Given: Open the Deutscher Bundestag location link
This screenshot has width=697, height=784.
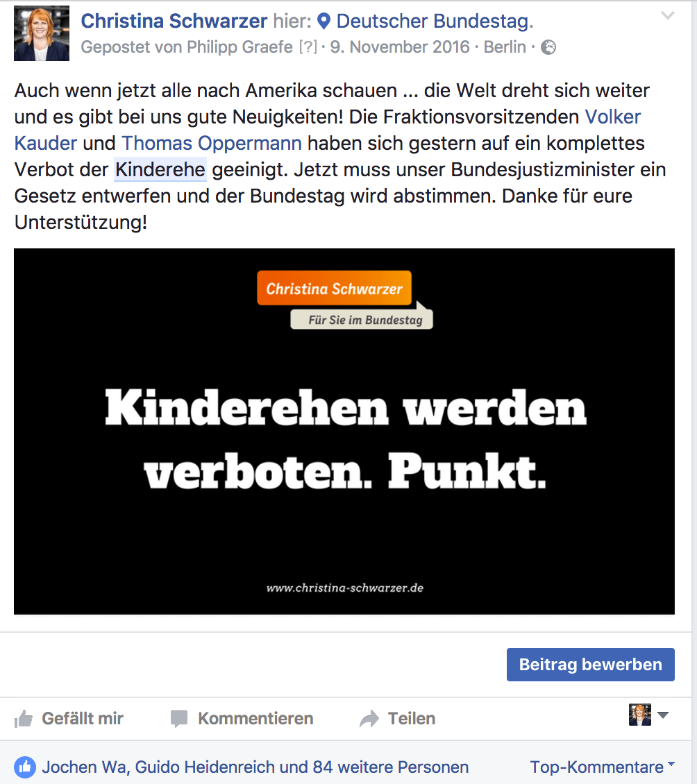Looking at the screenshot, I should [435, 21].
